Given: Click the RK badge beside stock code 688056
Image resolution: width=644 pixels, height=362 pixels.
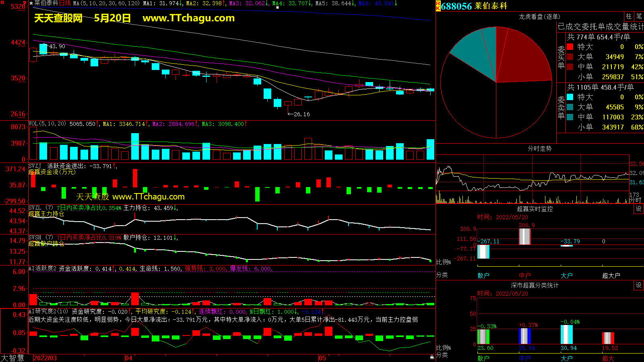Looking at the screenshot, I should [x=438, y=6].
